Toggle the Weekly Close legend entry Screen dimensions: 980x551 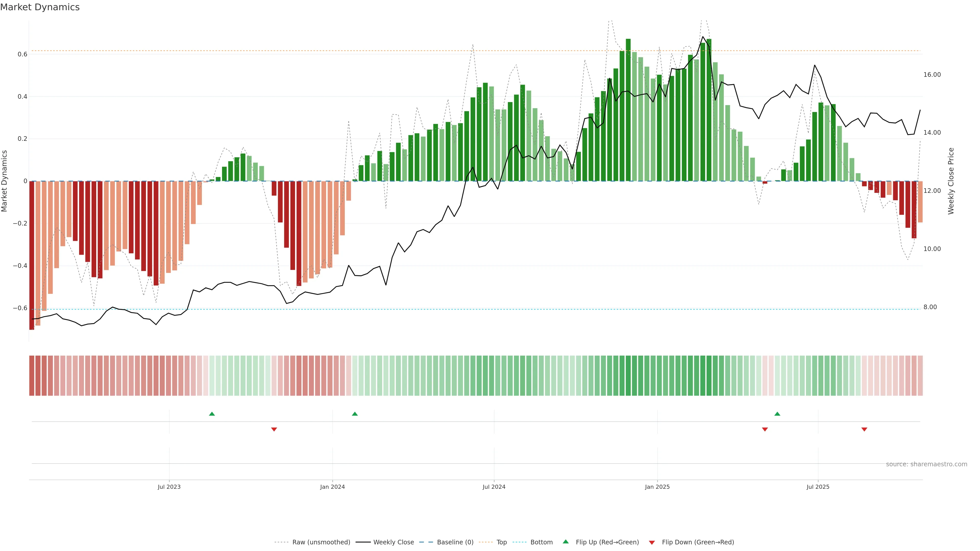click(x=393, y=542)
